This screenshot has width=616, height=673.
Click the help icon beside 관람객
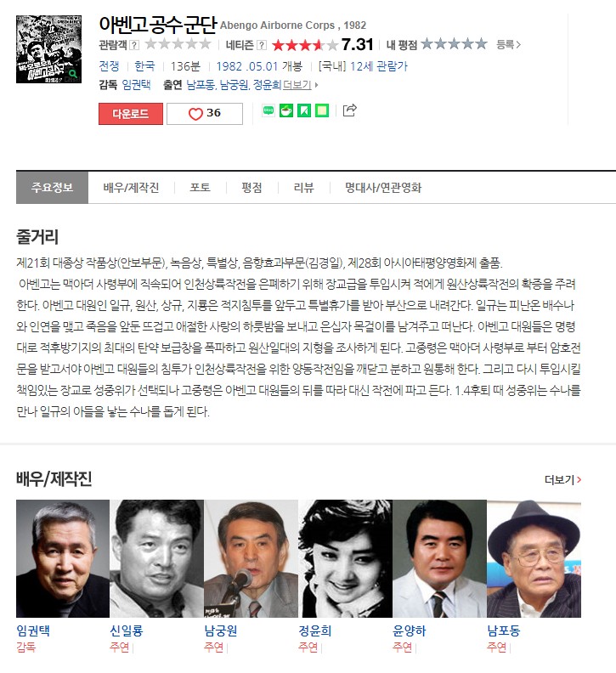tap(134, 45)
